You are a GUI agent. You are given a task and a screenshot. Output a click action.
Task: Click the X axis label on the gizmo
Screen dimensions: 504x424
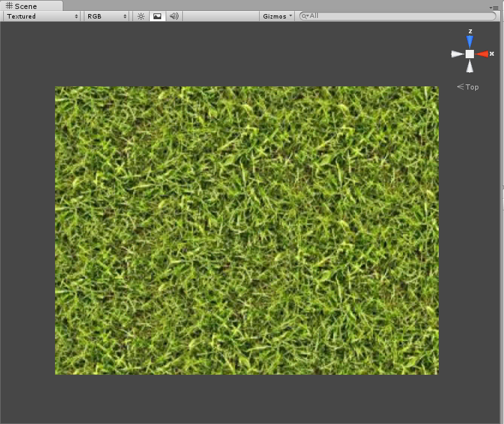tap(492, 54)
